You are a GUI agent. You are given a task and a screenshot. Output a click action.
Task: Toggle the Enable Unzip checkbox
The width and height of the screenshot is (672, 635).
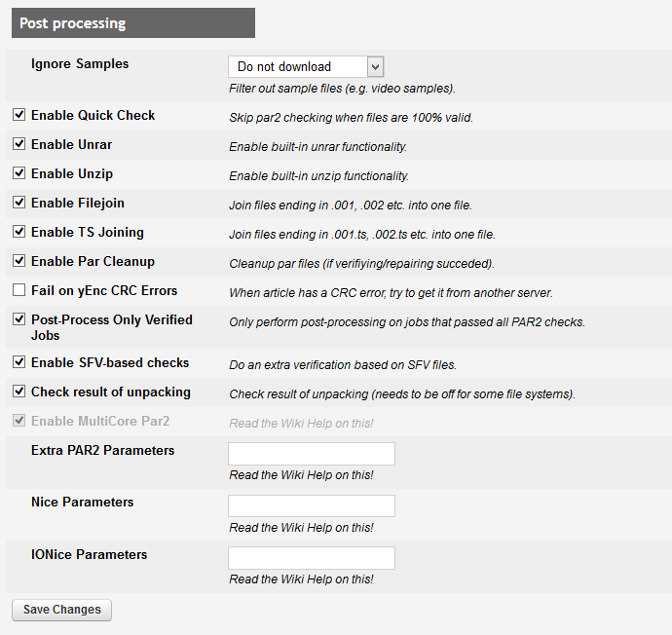(19, 173)
